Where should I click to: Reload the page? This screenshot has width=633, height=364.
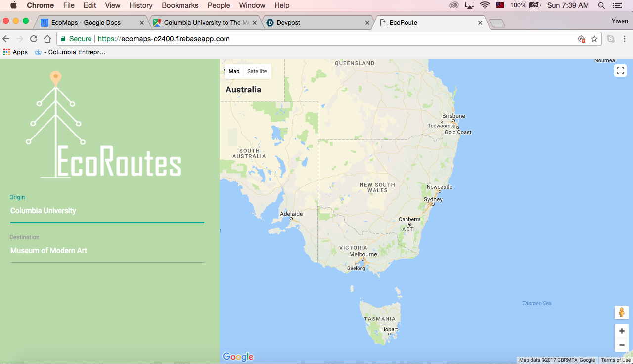coord(34,39)
